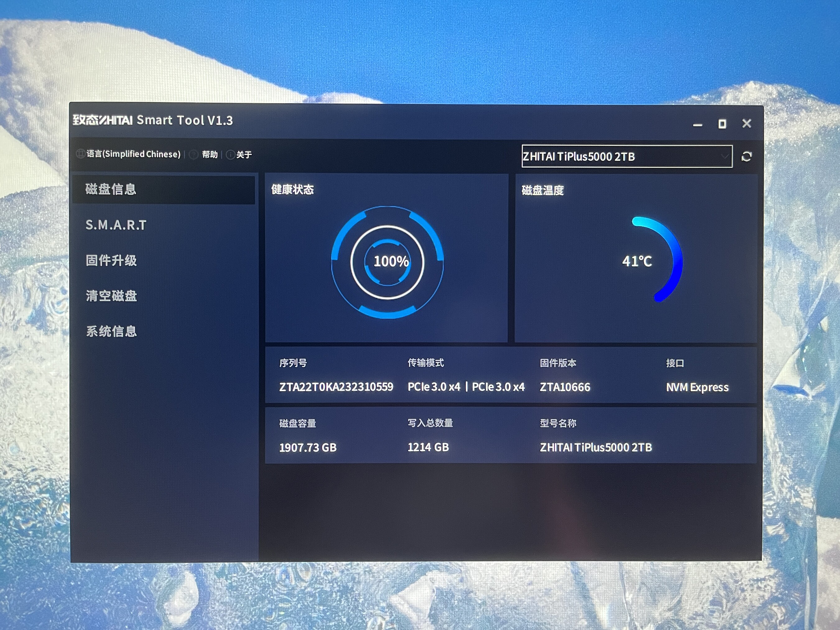
Task: Click the refresh disk list icon
Action: tap(746, 156)
